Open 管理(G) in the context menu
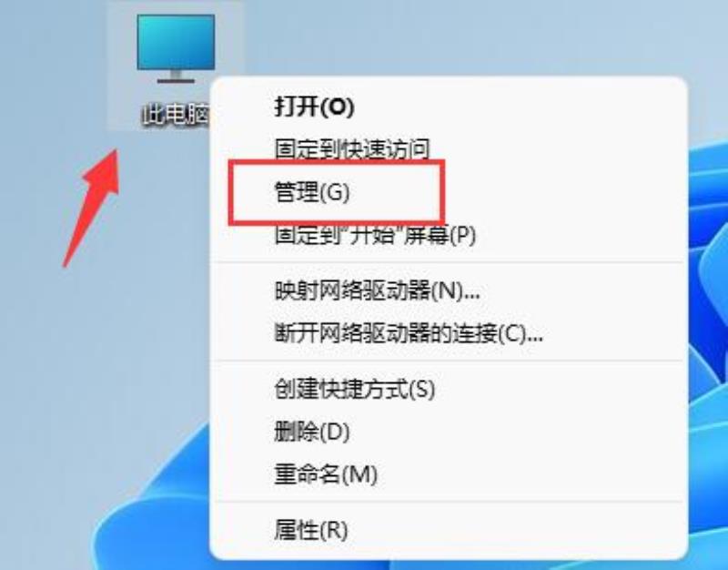The height and width of the screenshot is (570, 728). pos(311,192)
